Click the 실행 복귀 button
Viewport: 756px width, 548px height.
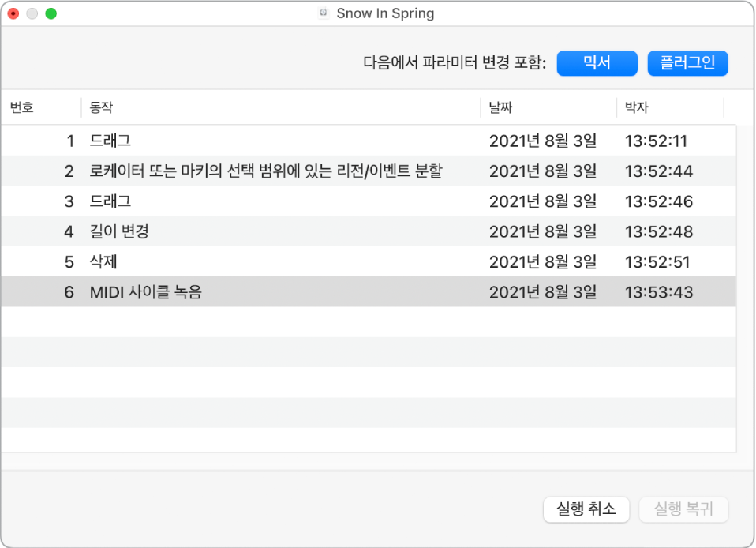683,509
